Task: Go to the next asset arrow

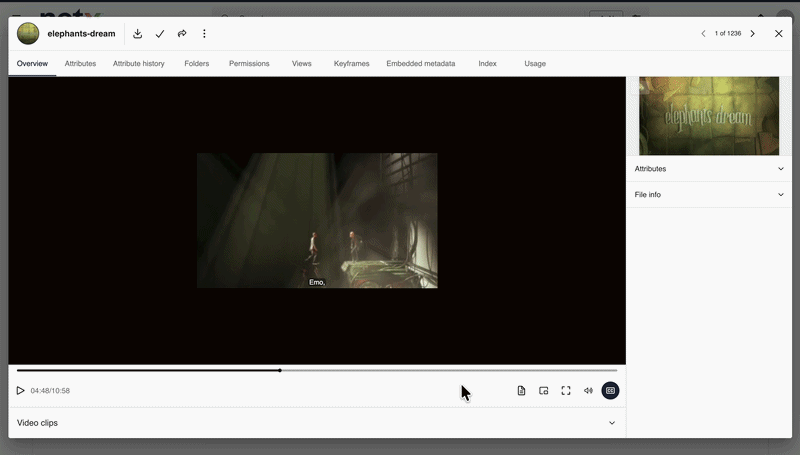Action: click(x=753, y=34)
